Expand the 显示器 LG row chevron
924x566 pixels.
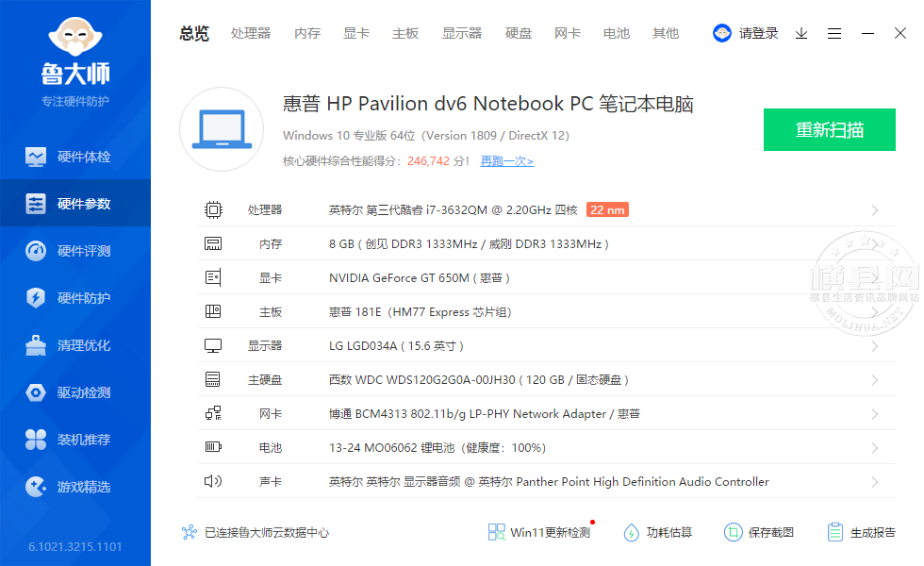[x=875, y=346]
